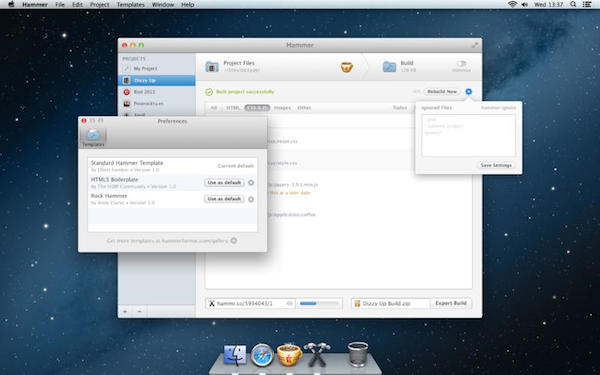600x375 pixels.
Task: Click the My Project sidebar icon
Action: [x=127, y=68]
